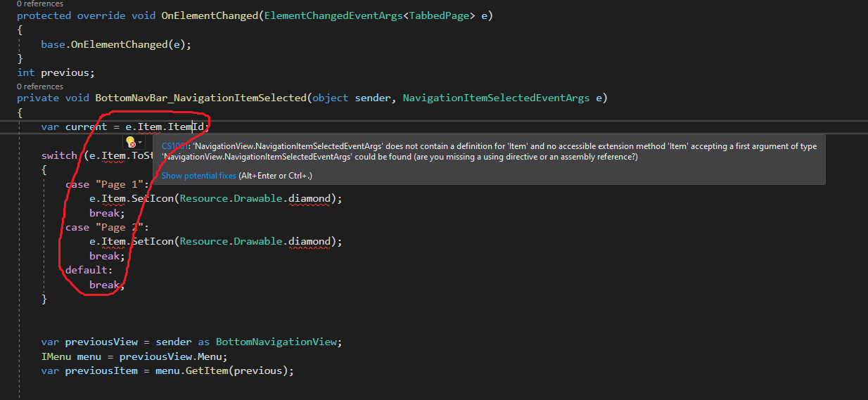Click the 'switch' keyword

pos(59,155)
